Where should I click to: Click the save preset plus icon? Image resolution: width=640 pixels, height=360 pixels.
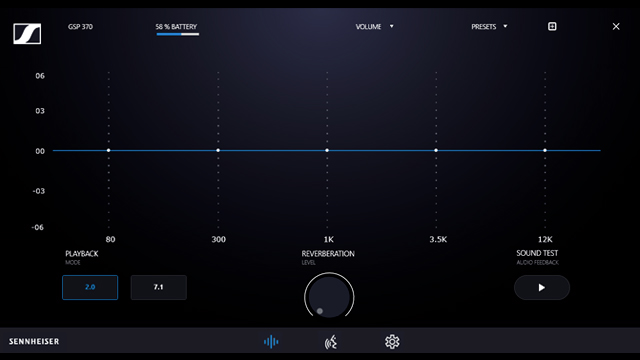point(552,27)
